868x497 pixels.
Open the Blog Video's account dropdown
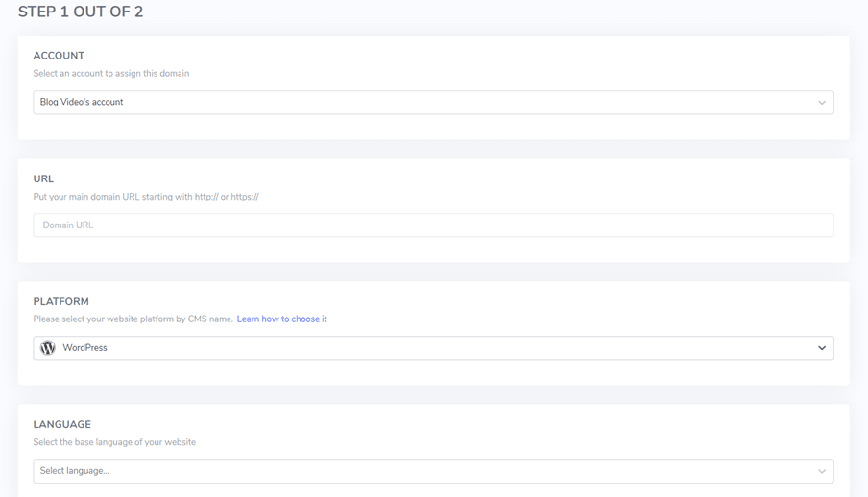(433, 103)
